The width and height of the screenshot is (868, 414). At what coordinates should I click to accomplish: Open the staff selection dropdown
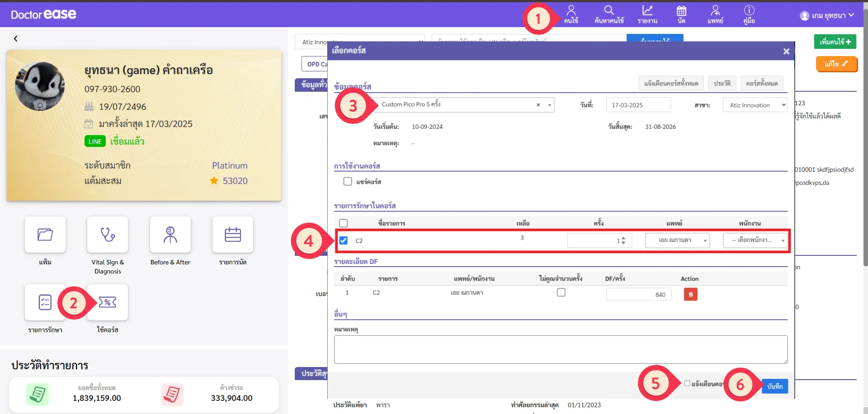[x=755, y=240]
